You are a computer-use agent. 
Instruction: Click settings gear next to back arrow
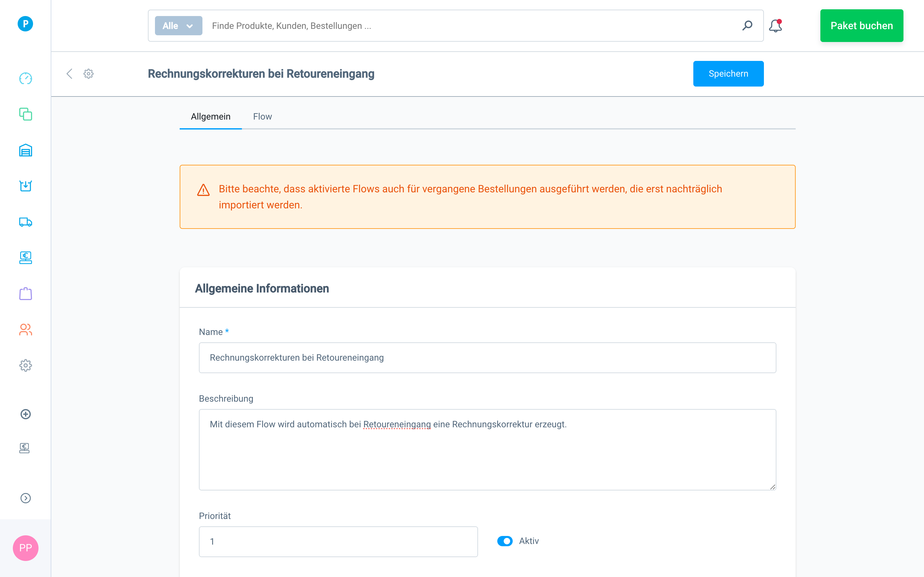click(x=89, y=74)
